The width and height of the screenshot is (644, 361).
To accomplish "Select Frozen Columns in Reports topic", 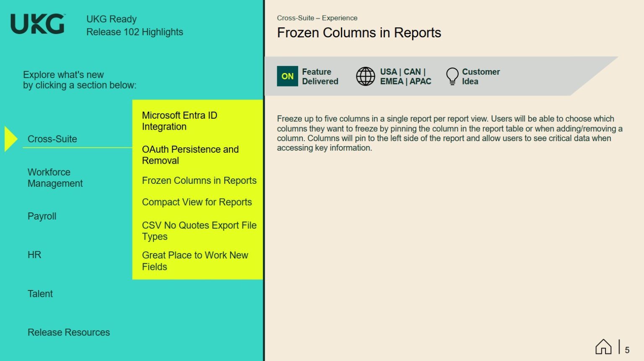I will (x=199, y=180).
